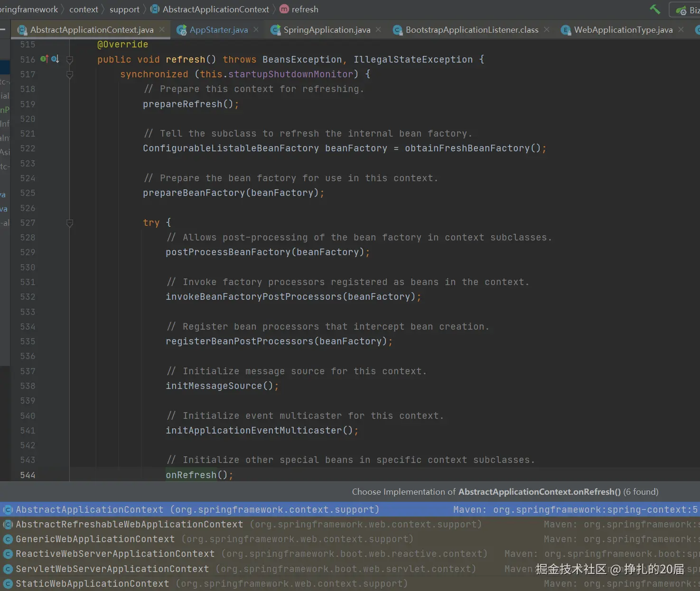Click BeansException in method signature
This screenshot has width=700, height=591.
pos(302,60)
